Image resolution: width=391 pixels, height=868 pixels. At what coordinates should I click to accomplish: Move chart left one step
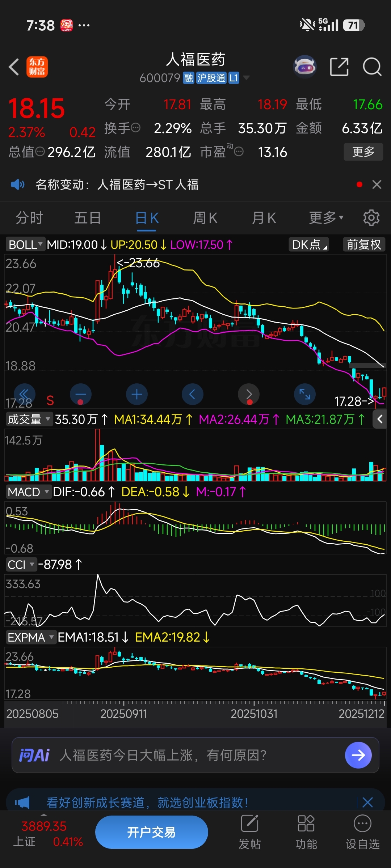tap(192, 394)
